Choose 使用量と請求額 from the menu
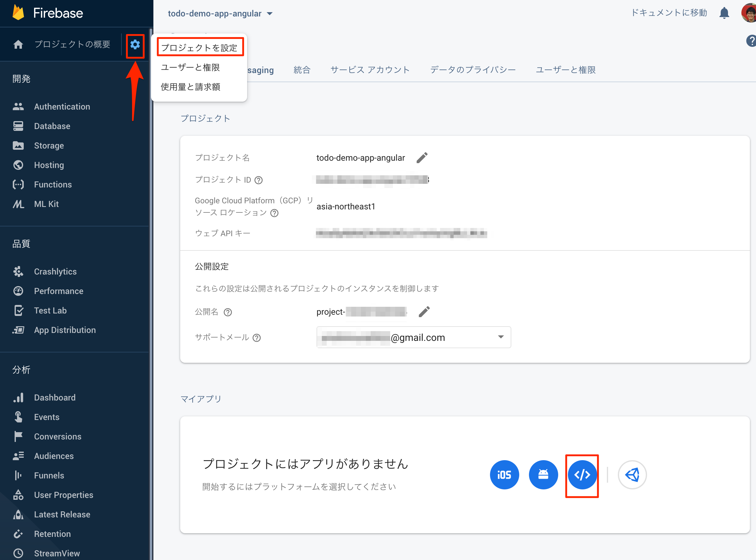The width and height of the screenshot is (756, 560). (x=190, y=87)
